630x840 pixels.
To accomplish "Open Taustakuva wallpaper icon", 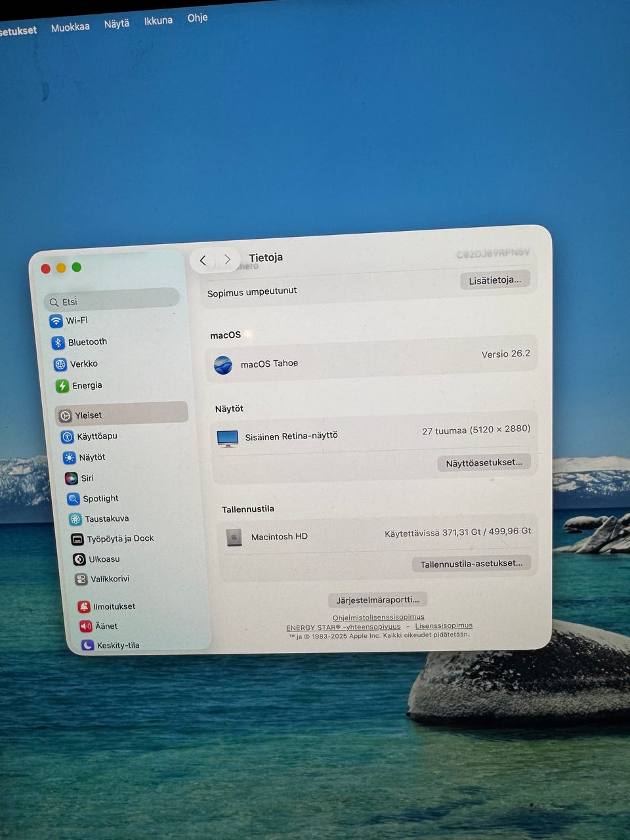I will pyautogui.click(x=75, y=519).
